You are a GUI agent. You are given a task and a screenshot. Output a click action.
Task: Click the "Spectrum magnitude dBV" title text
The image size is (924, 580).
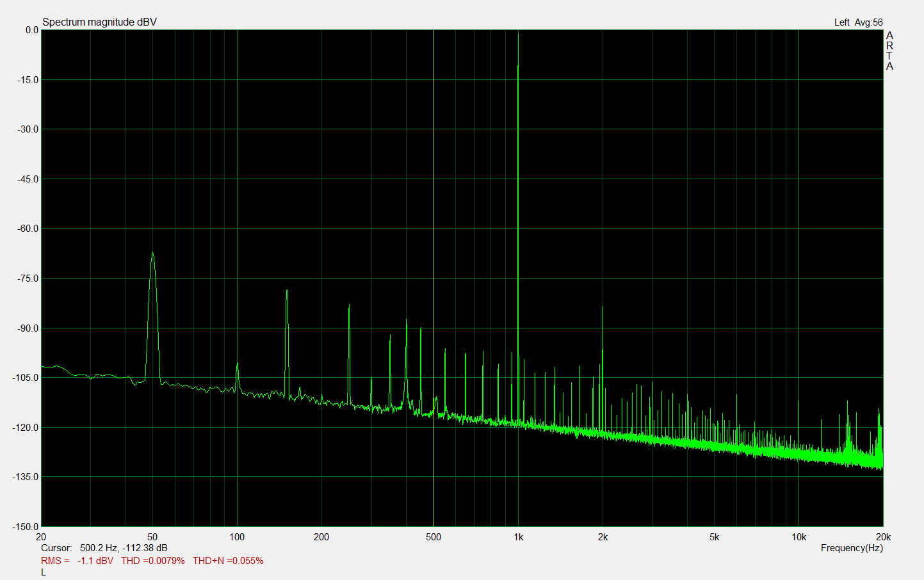tap(99, 22)
